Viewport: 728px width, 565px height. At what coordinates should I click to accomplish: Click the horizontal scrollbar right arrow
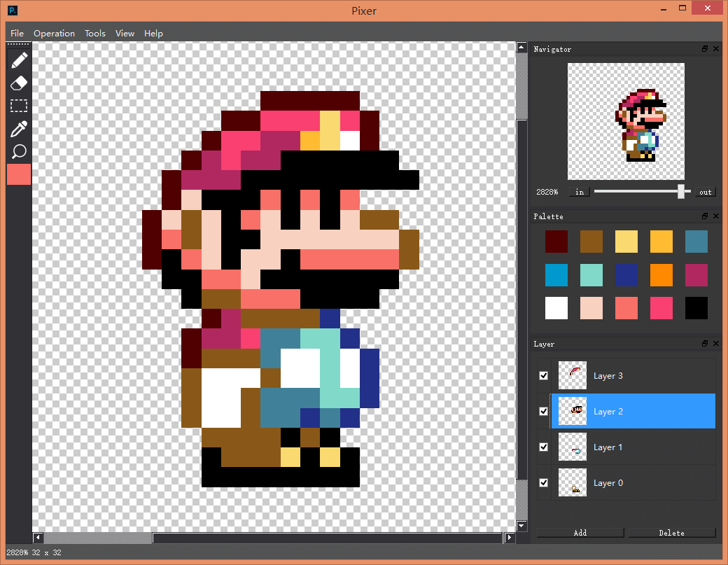point(510,538)
